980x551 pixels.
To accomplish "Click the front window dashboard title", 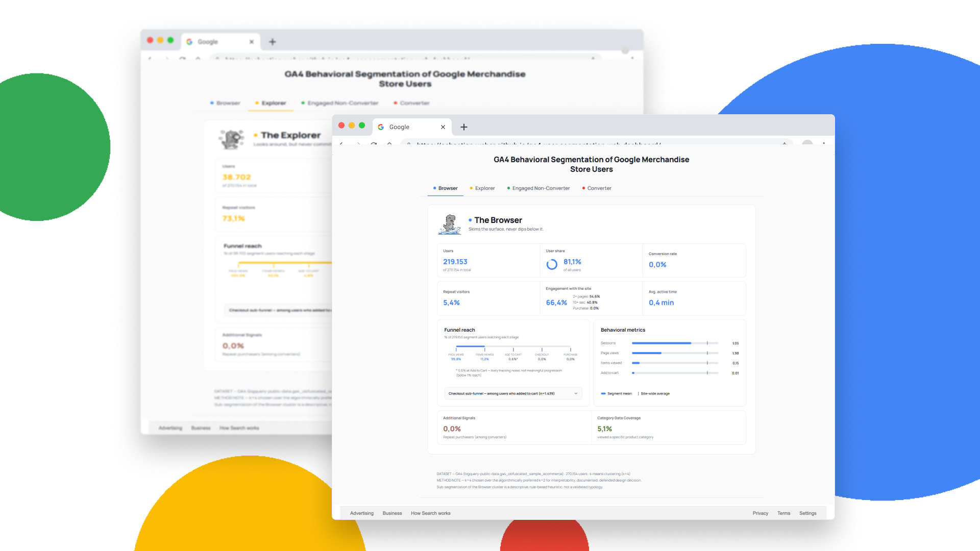I will pyautogui.click(x=591, y=164).
